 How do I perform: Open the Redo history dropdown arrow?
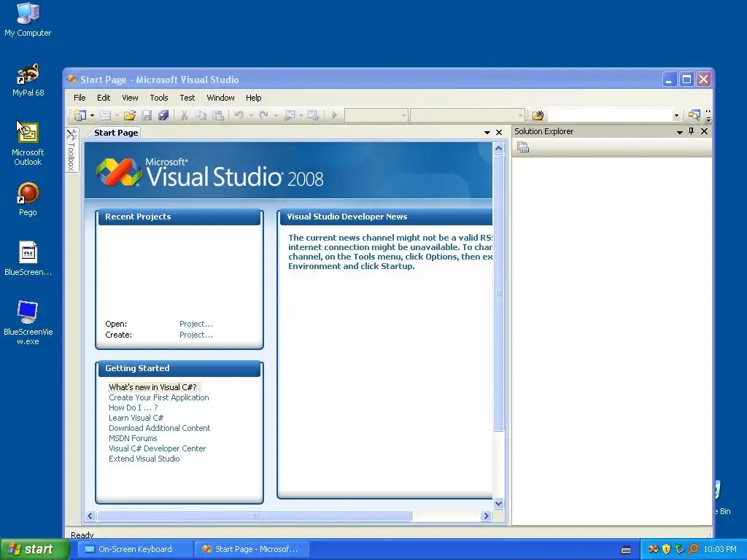[276, 115]
